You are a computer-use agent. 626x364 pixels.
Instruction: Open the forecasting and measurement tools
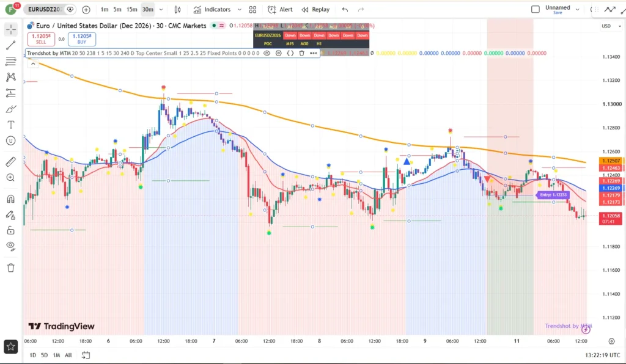11,93
